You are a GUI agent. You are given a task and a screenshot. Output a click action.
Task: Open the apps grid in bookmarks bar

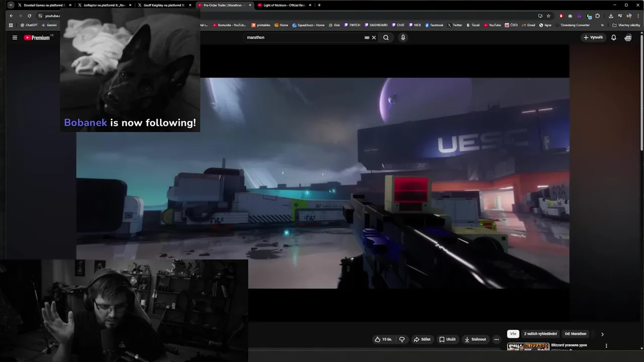(x=11, y=25)
